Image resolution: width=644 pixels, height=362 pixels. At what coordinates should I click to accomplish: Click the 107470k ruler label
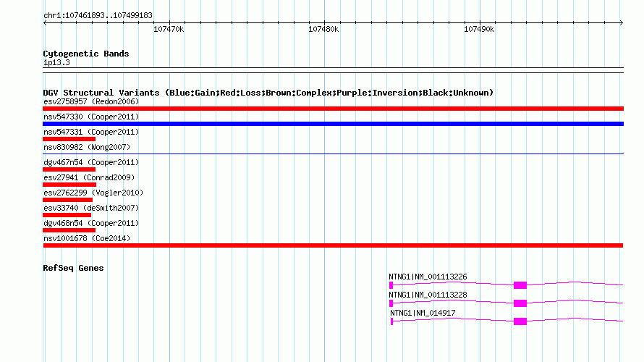169,29
